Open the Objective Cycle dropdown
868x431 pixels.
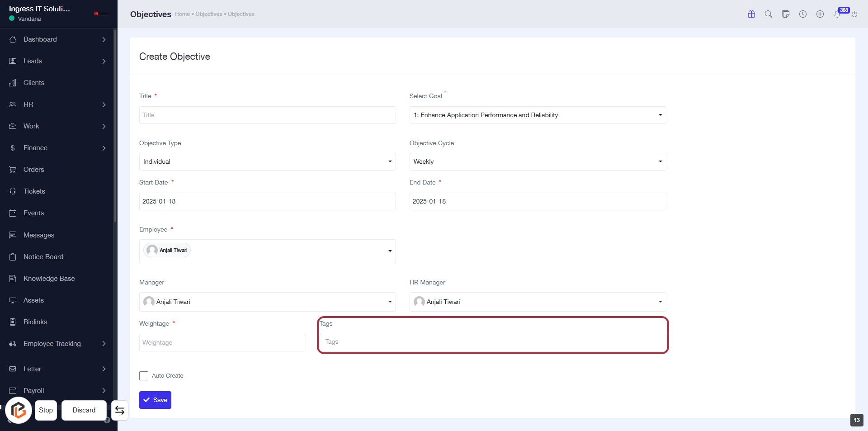pyautogui.click(x=538, y=162)
